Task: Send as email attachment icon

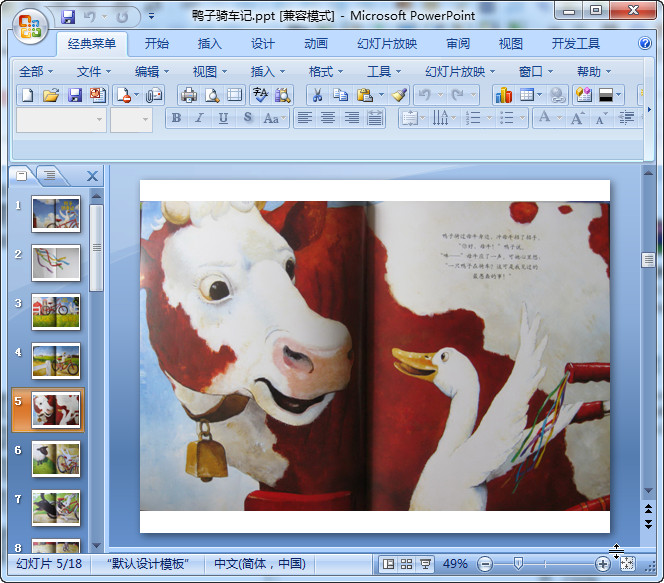Action: 154,95
